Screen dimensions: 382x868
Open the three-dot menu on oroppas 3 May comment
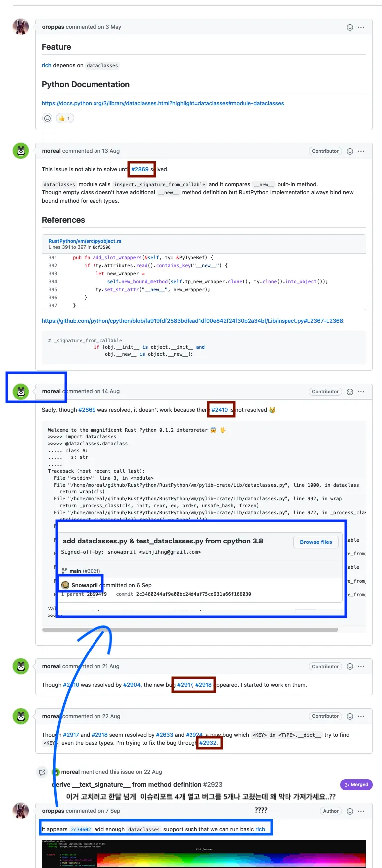point(361,27)
